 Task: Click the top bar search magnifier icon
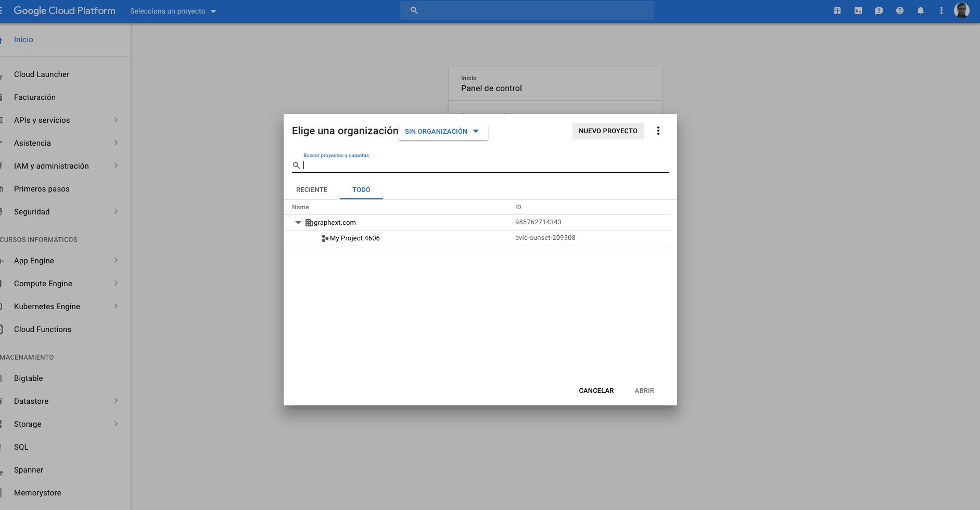point(414,10)
